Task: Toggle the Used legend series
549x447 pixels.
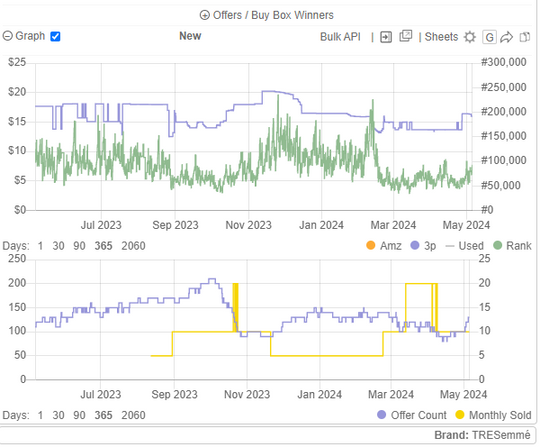Action: coord(464,246)
